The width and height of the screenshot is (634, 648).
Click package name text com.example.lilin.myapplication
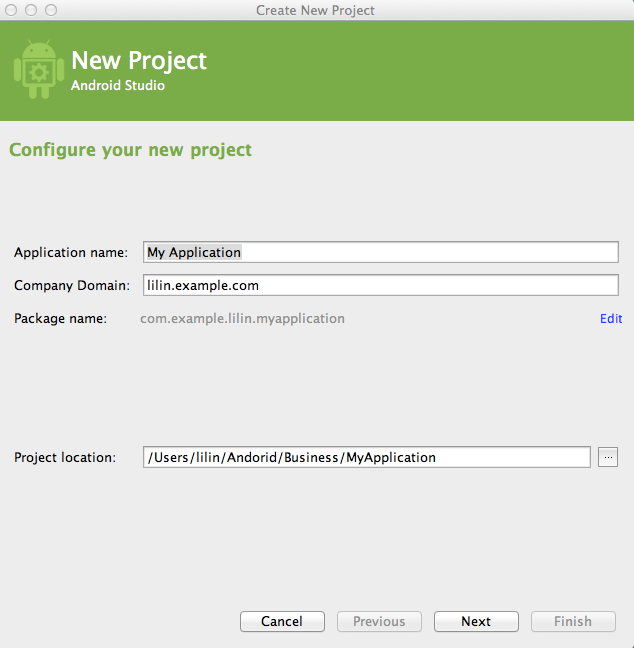(x=242, y=319)
